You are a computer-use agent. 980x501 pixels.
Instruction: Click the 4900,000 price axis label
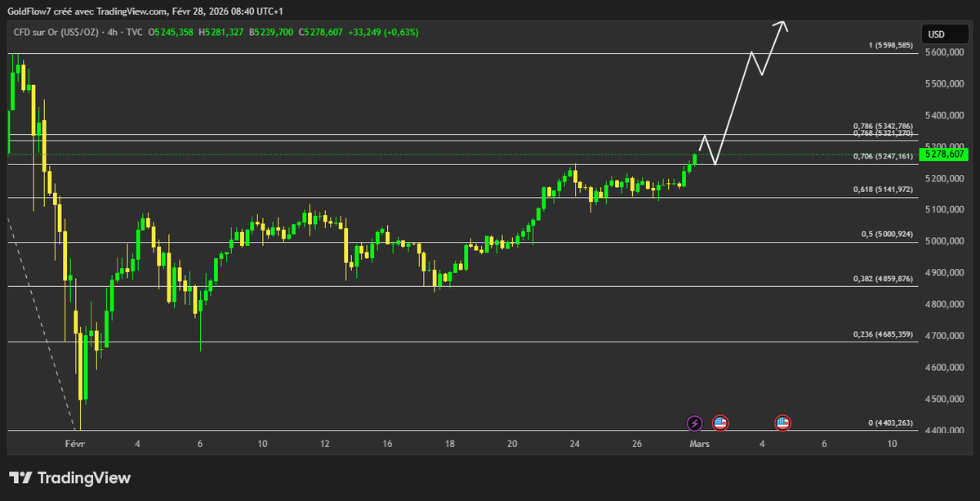pyautogui.click(x=943, y=273)
